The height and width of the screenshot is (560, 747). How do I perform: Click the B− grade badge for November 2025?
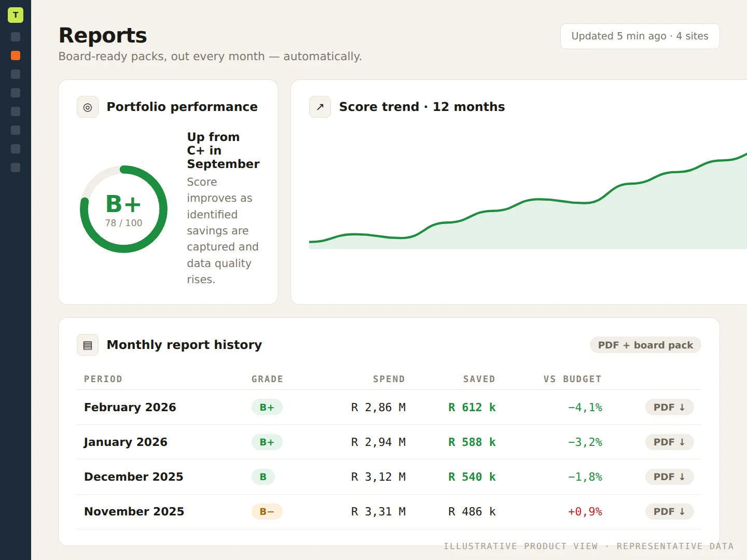pyautogui.click(x=267, y=511)
